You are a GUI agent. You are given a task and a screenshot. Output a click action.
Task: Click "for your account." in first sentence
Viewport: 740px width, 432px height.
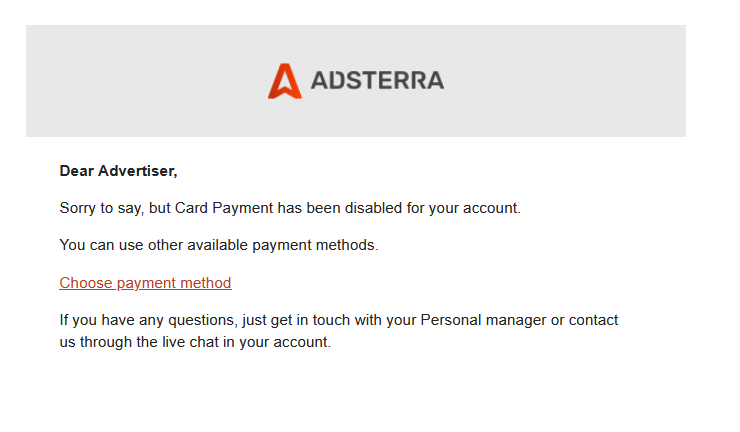[463, 208]
